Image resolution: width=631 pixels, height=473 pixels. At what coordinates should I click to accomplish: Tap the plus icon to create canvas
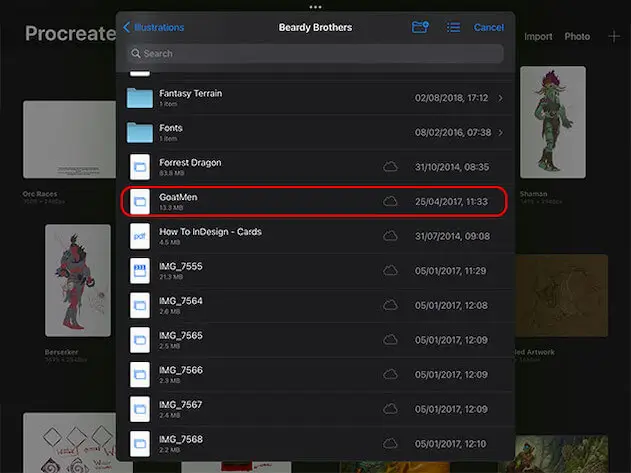[x=614, y=37]
